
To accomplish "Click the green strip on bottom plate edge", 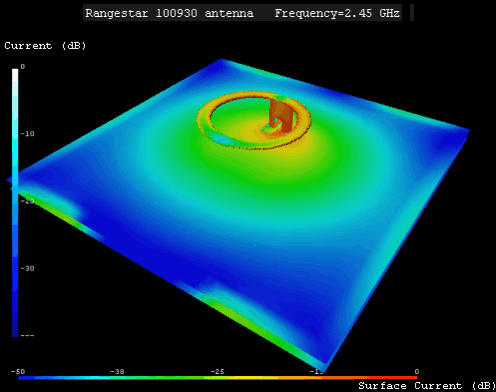I will click(x=253, y=320).
